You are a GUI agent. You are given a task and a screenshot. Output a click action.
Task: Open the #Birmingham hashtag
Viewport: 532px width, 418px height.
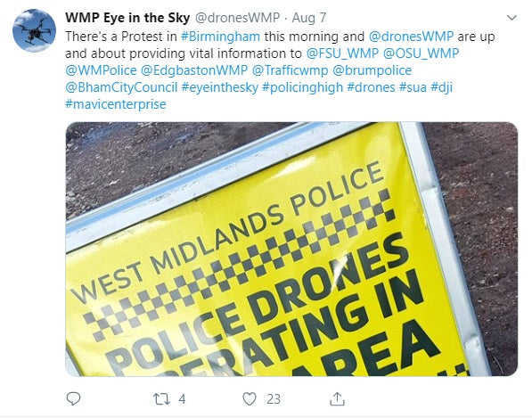[220, 37]
